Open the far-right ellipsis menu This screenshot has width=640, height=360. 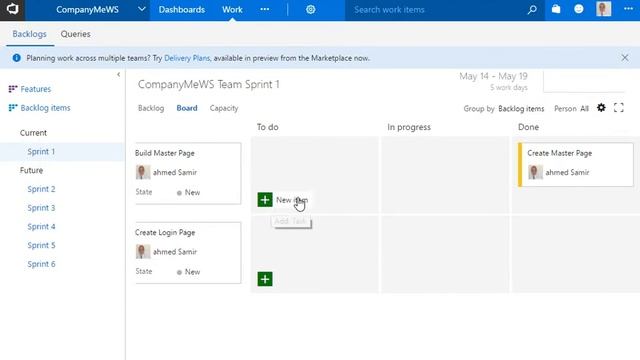[628, 9]
